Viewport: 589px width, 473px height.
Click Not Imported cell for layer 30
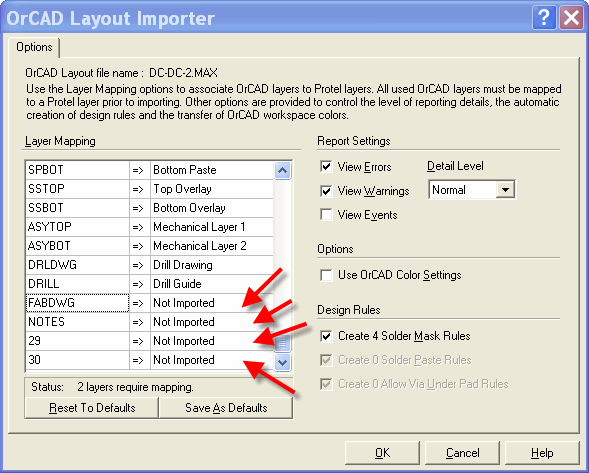212,360
